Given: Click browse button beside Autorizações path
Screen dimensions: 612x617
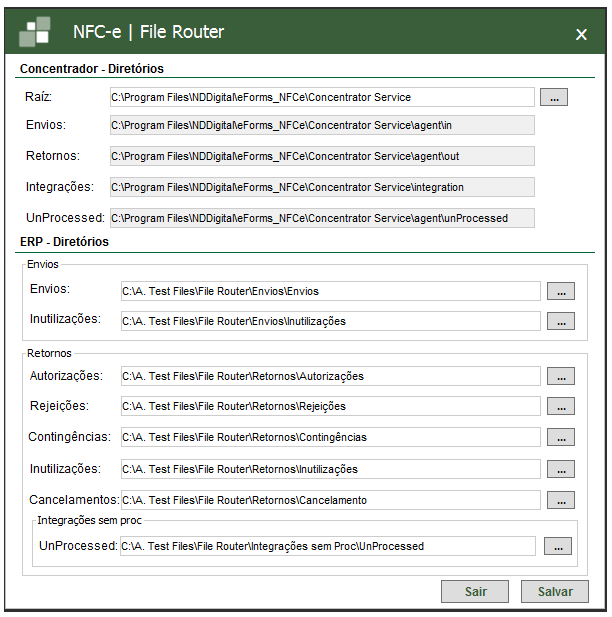Looking at the screenshot, I should (x=561, y=376).
